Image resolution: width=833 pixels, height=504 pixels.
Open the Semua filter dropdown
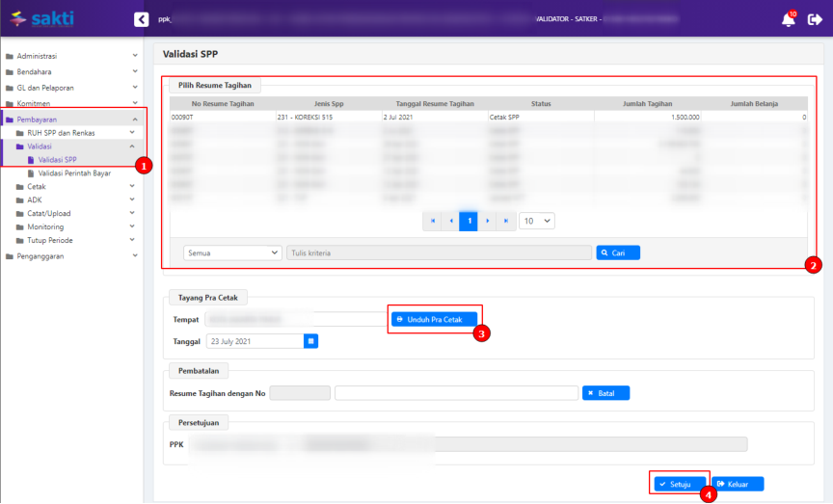tap(232, 252)
